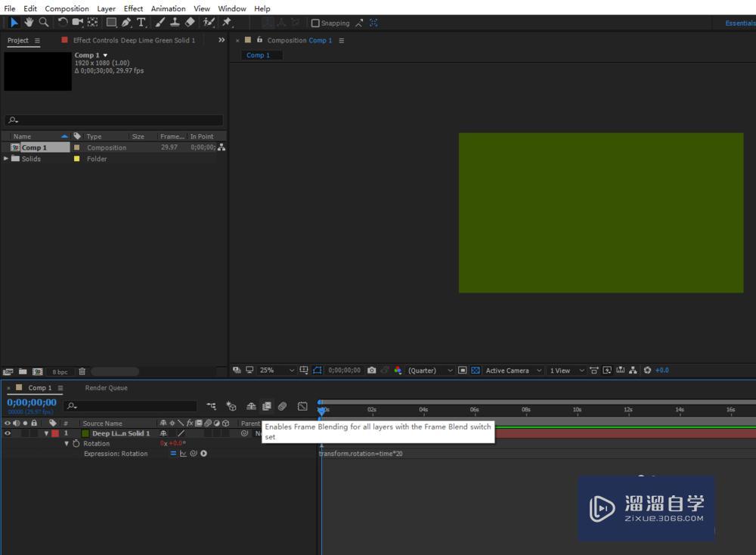The image size is (756, 555).
Task: Select the Pen tool
Action: (126, 22)
